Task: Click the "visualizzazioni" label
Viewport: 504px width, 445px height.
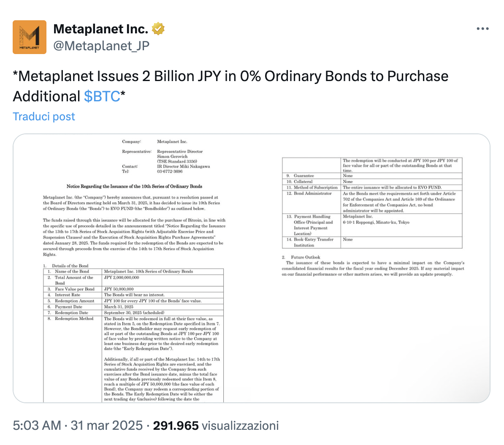Action: click(240, 425)
